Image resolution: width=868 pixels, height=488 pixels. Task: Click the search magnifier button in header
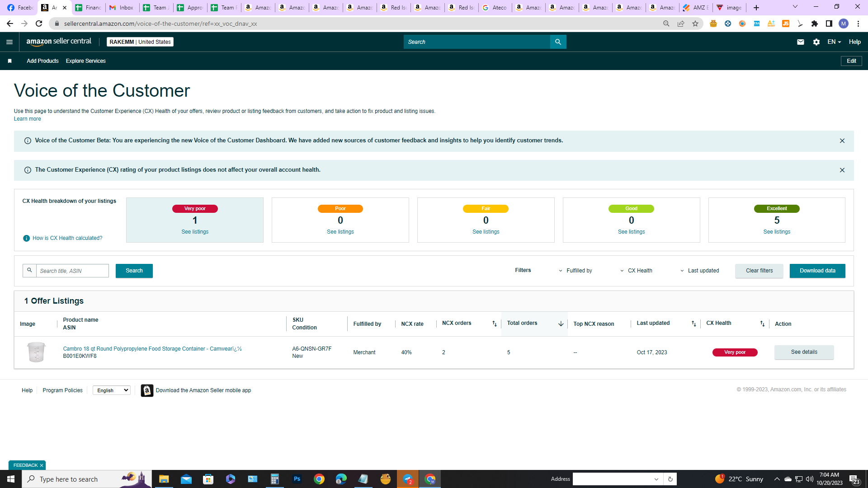(558, 42)
